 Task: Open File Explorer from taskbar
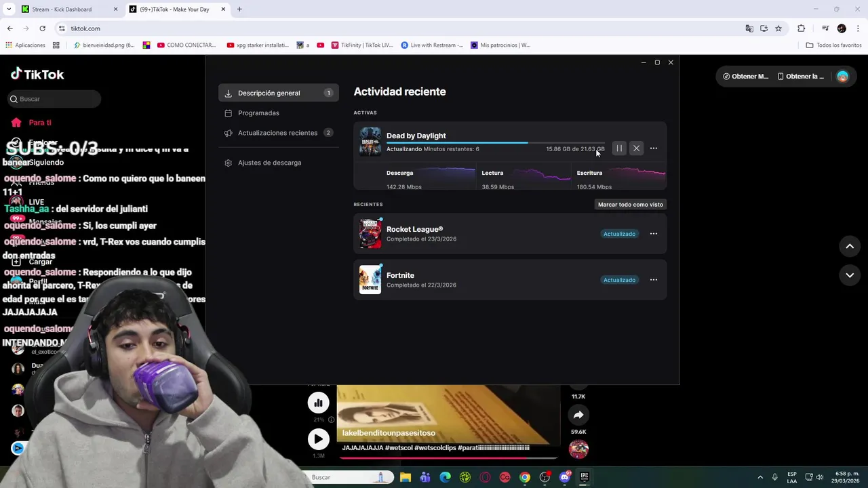pos(406,477)
